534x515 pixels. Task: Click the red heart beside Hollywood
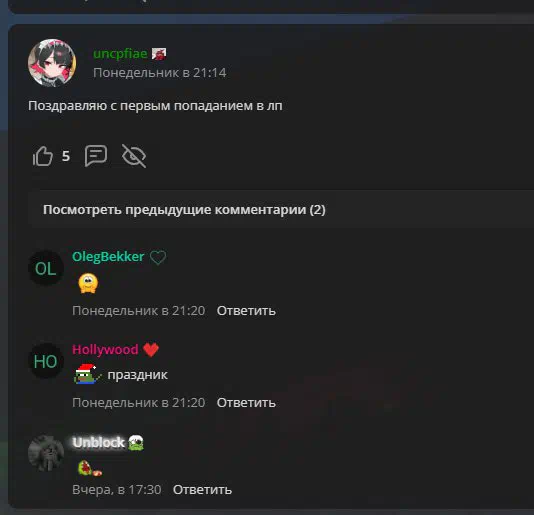point(151,349)
